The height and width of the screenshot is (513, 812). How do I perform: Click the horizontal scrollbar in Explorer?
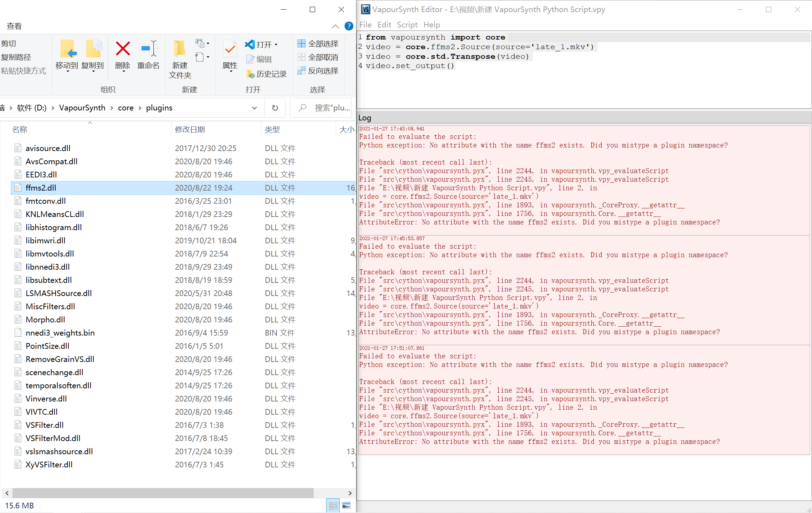pyautogui.click(x=163, y=493)
